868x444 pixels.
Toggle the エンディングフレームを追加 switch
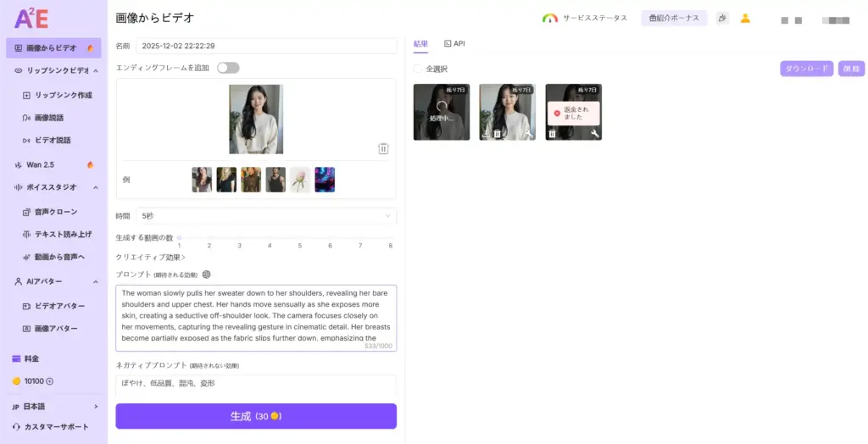[228, 68]
